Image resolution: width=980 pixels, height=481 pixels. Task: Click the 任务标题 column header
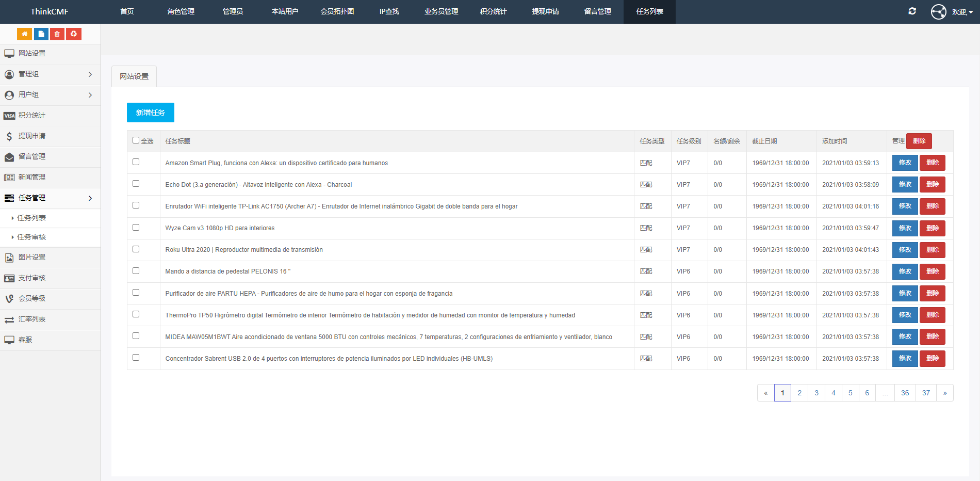pyautogui.click(x=178, y=141)
